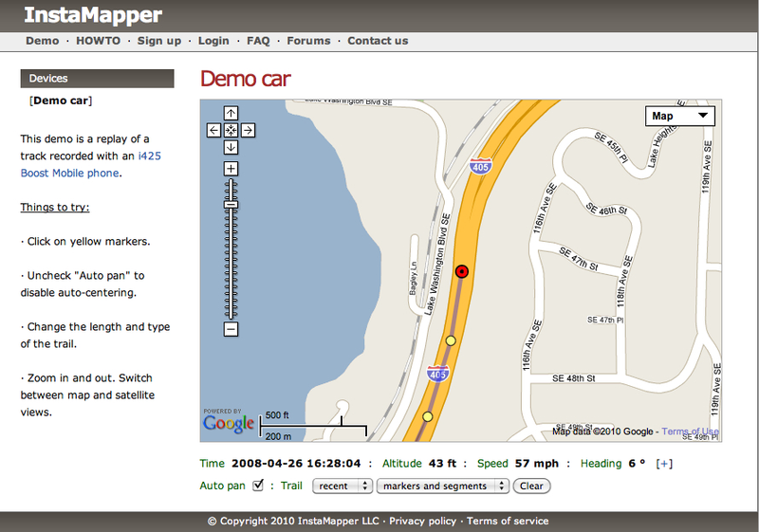Pan the map up with the arrow

click(x=231, y=113)
